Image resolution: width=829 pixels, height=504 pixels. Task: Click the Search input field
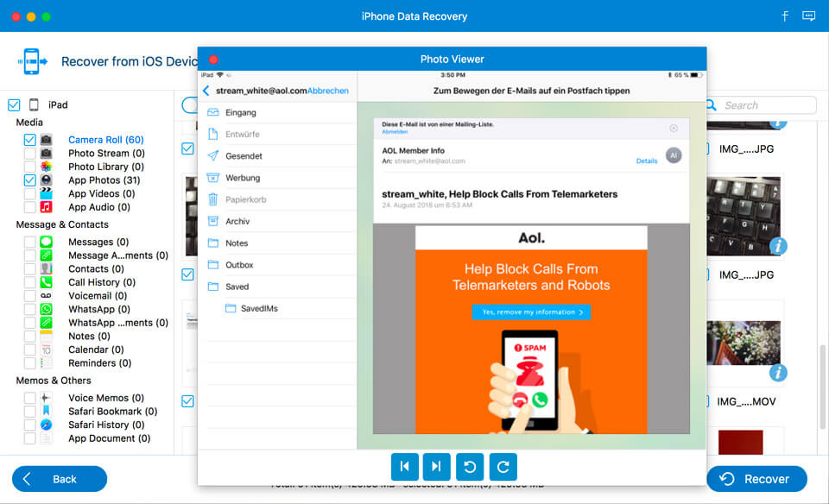(764, 105)
